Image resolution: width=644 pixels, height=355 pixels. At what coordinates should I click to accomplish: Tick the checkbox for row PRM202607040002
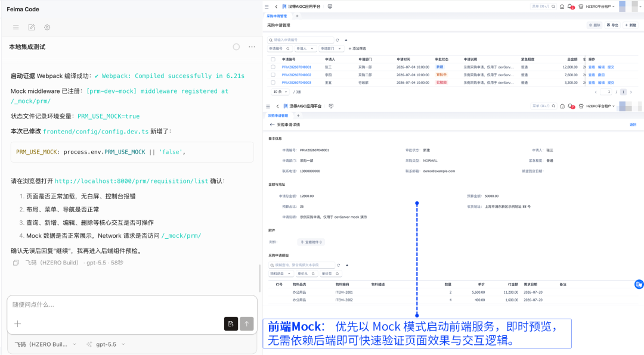273,74
